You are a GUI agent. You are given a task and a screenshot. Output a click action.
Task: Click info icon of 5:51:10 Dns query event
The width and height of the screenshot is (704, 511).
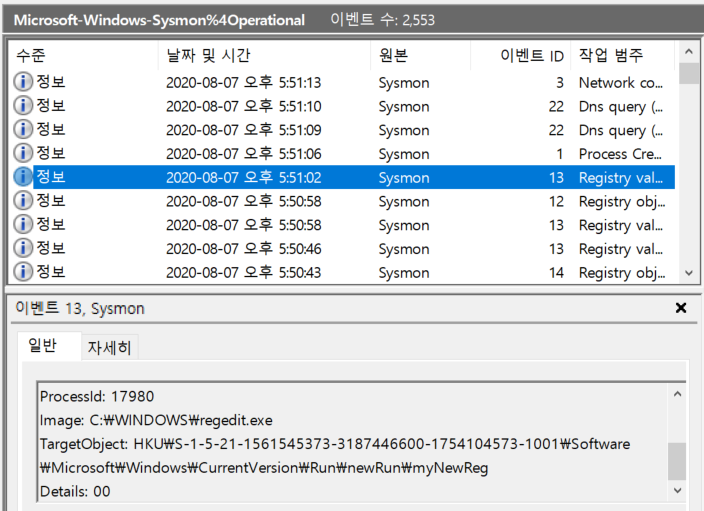coord(22,106)
